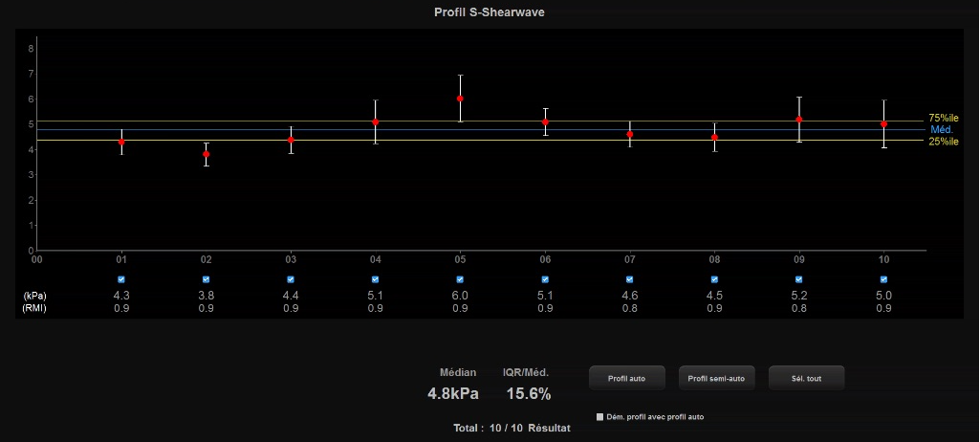The height and width of the screenshot is (442, 980).
Task: Click the 5.2 kPa value
Action: [x=798, y=296]
